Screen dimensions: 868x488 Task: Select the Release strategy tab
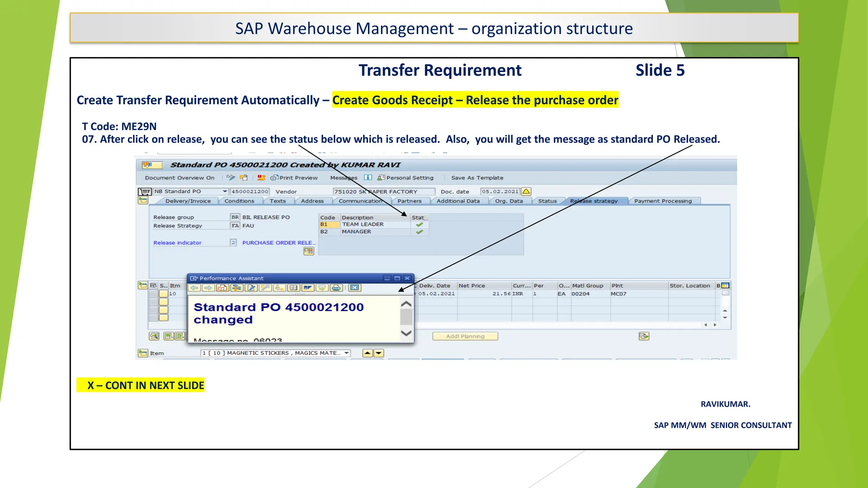point(594,201)
